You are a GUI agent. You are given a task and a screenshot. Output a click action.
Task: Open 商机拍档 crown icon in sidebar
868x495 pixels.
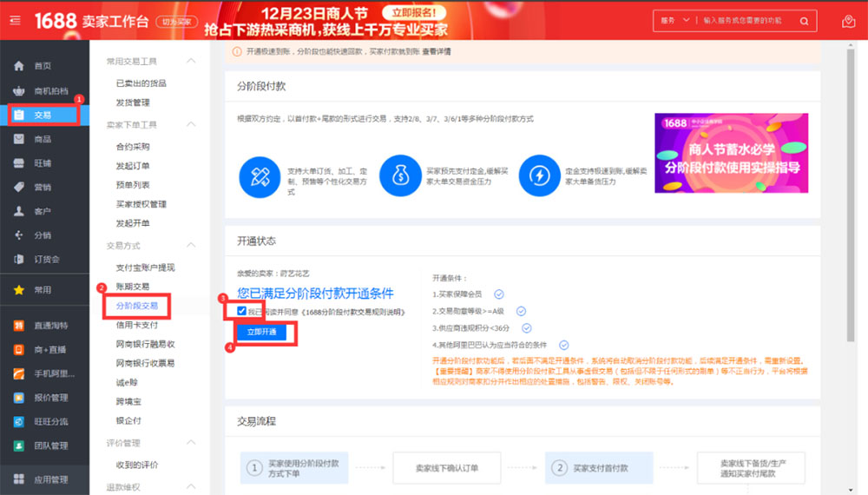tap(19, 91)
